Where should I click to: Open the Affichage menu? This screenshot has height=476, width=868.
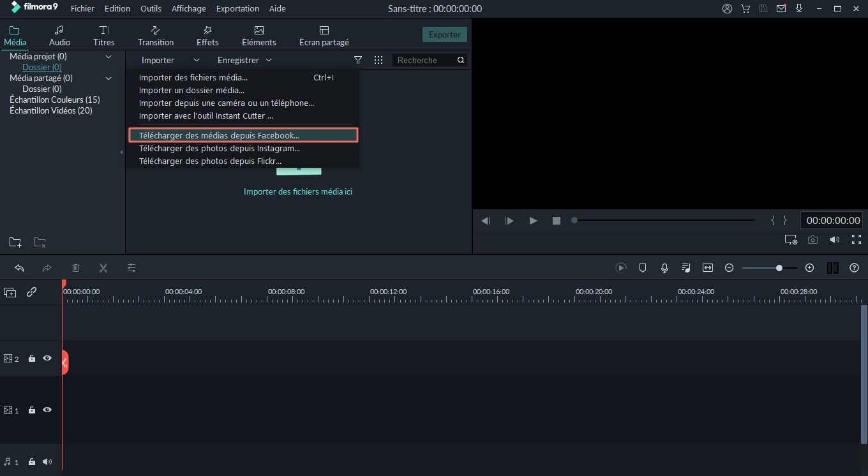point(188,8)
